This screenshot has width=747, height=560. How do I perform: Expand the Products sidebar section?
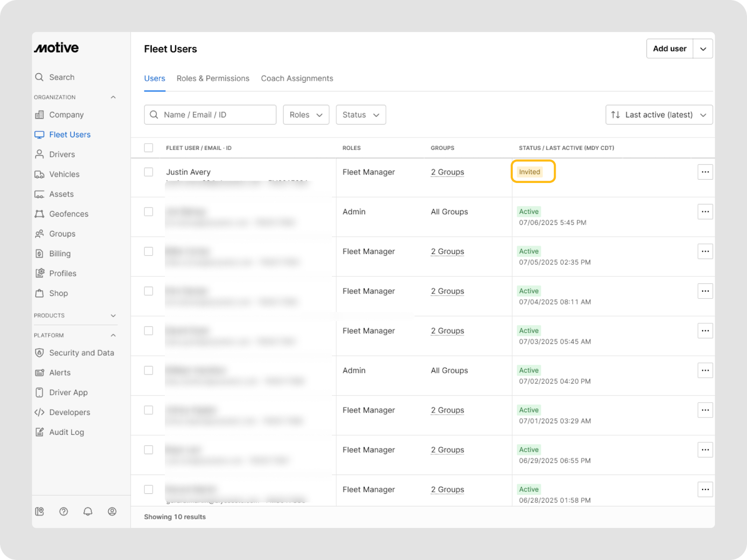[113, 315]
